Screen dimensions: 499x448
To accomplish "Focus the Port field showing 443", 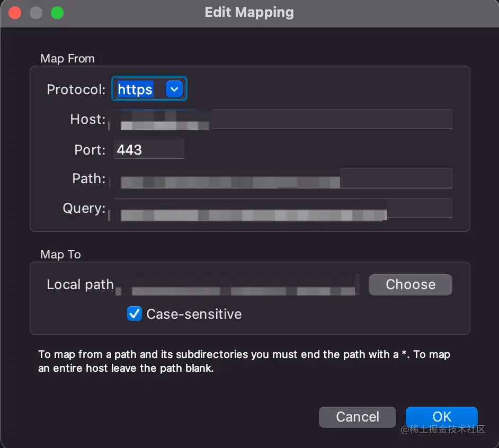I will (x=149, y=149).
